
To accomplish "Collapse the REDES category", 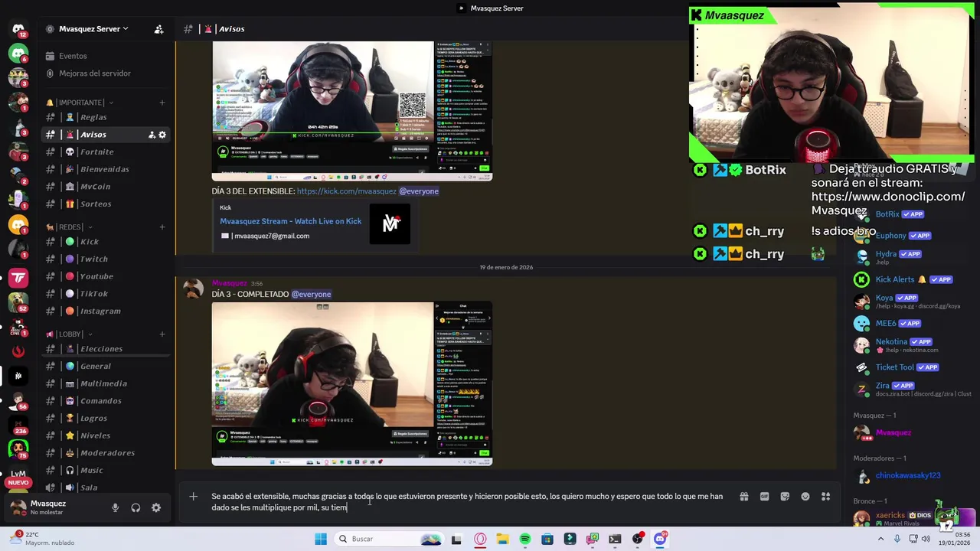I will click(x=70, y=227).
